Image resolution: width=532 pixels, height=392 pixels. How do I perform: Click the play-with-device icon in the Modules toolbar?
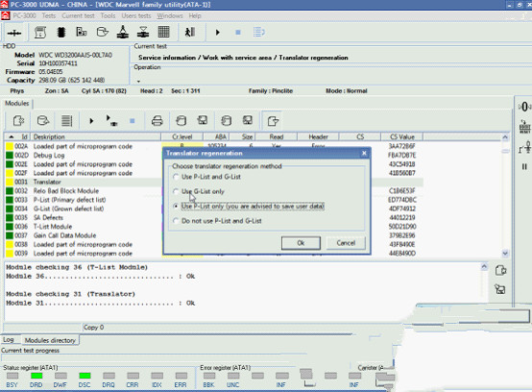pyautogui.click(x=111, y=120)
